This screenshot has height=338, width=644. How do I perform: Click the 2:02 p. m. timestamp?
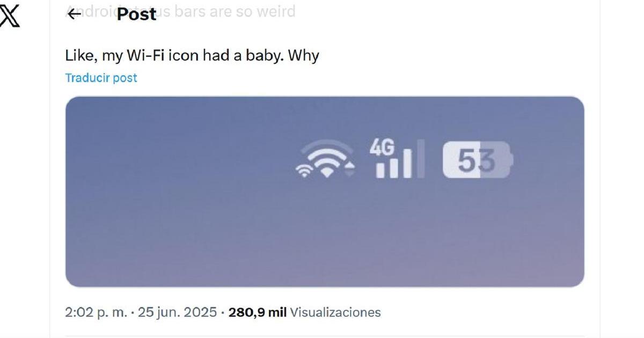[x=96, y=312]
